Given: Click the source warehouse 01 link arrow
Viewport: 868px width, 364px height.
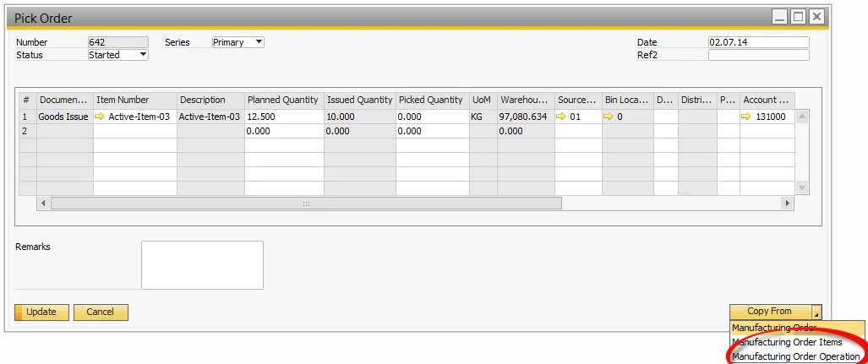Looking at the screenshot, I should coord(561,117).
